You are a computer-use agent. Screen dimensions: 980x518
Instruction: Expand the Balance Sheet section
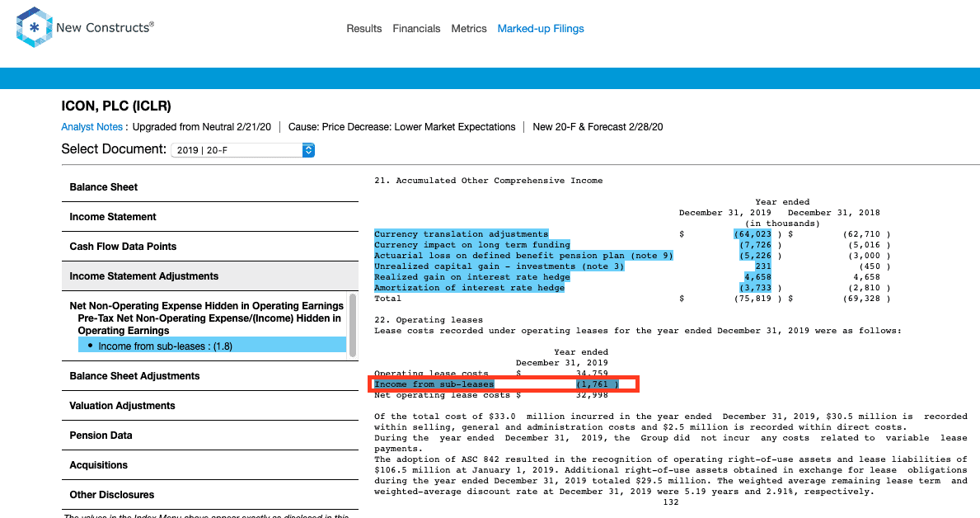click(210, 187)
